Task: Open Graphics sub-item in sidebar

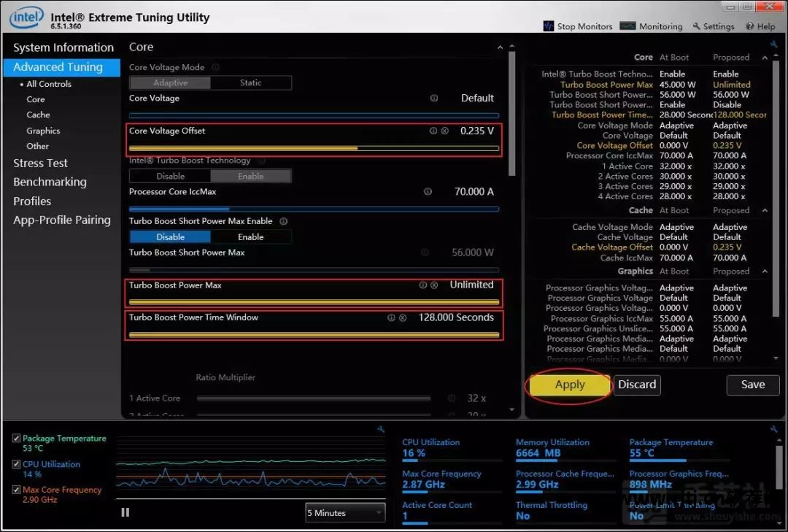Action: coord(43,131)
